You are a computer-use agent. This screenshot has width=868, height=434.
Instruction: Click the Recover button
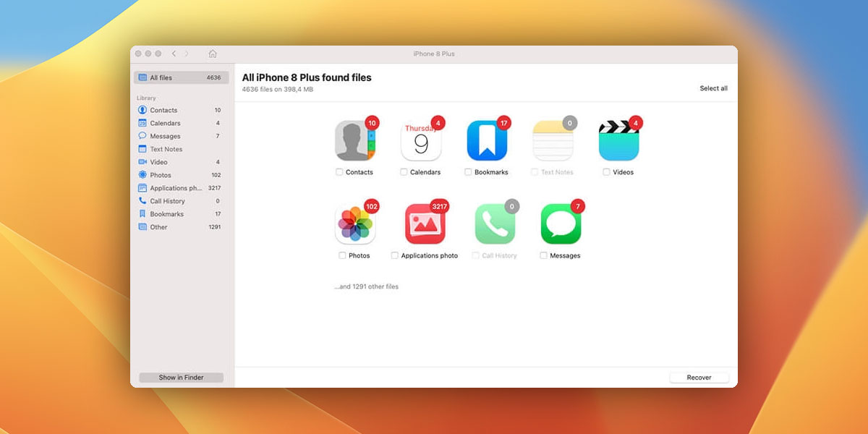point(699,378)
